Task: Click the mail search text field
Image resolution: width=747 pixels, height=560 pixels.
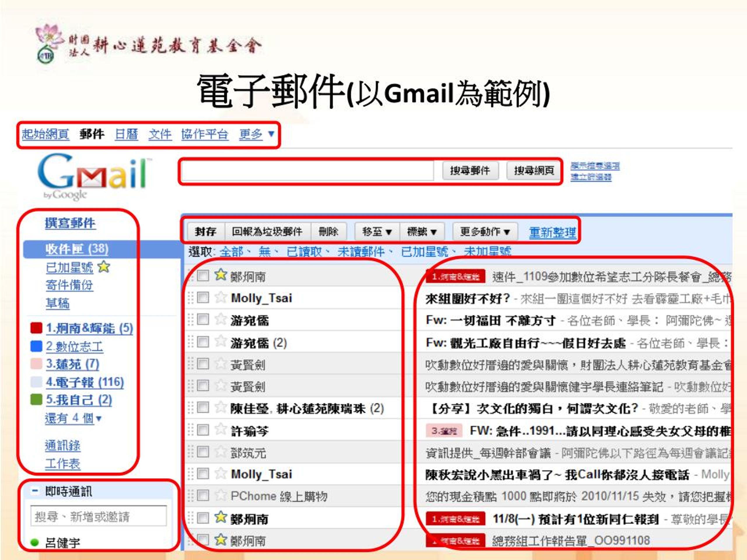Action: tap(307, 171)
